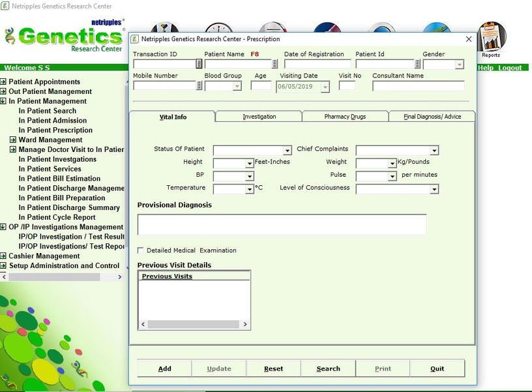The image size is (532, 392).
Task: Expand Patient Appointments tree node
Action: coord(3,82)
